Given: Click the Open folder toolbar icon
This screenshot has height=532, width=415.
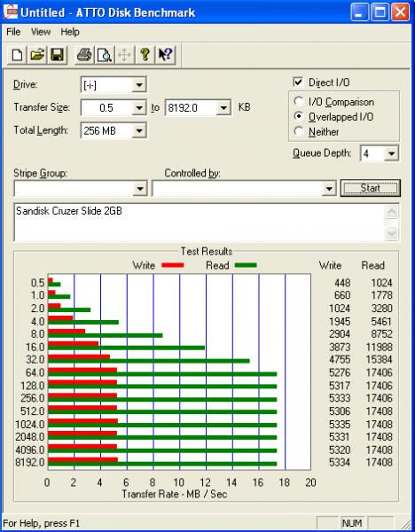Looking at the screenshot, I should [37, 55].
